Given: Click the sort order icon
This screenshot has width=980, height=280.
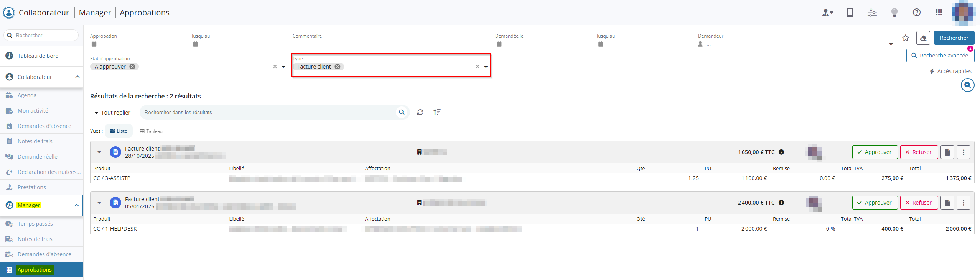Looking at the screenshot, I should click(x=437, y=112).
